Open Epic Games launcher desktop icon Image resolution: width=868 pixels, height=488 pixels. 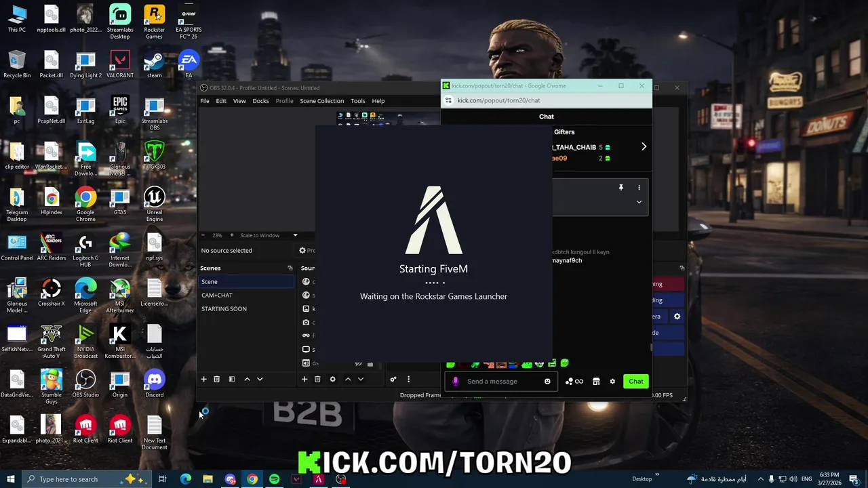click(120, 110)
